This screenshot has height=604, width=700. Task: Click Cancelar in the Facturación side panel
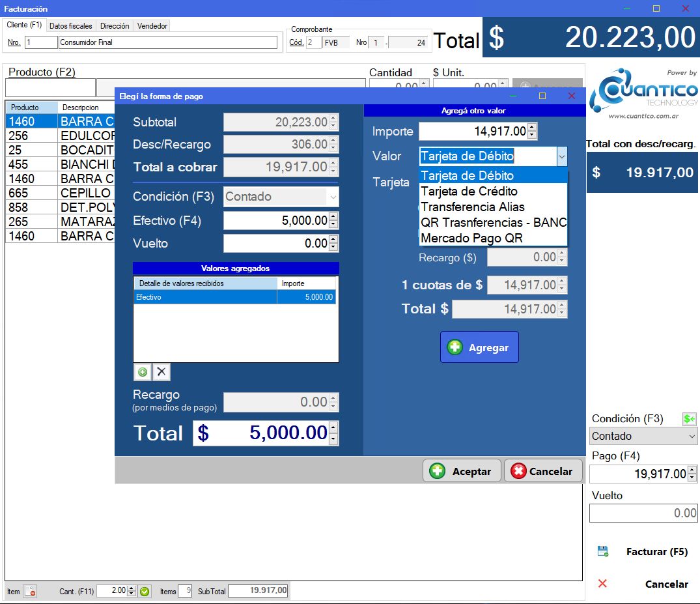(x=643, y=584)
